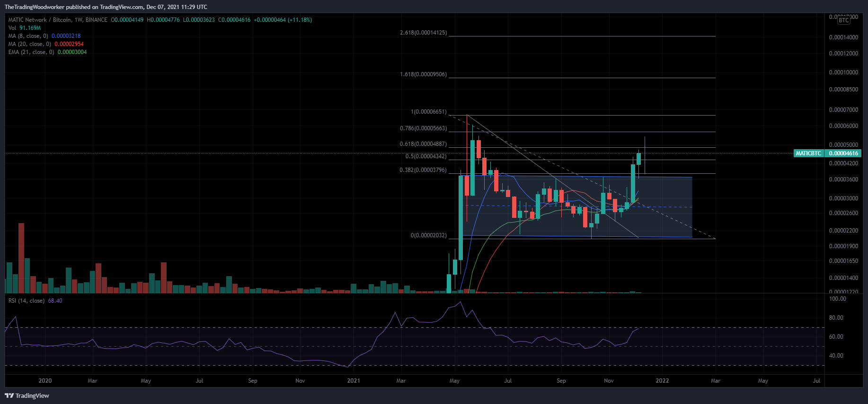
Task: Click the 2020 label on the time axis
Action: (x=45, y=381)
